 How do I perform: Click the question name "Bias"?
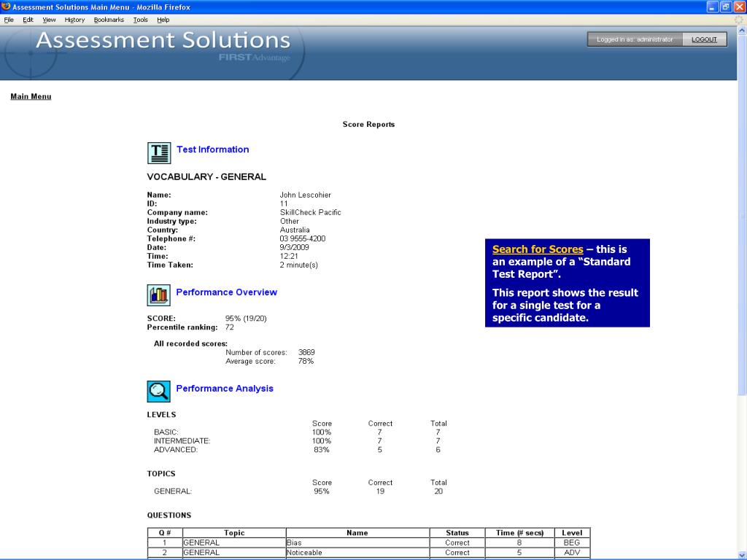coord(295,542)
